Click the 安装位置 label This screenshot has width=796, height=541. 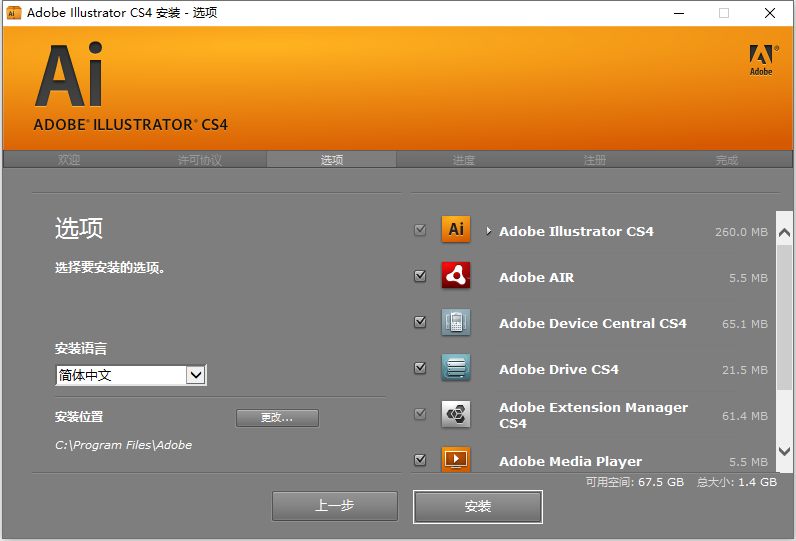click(79, 417)
